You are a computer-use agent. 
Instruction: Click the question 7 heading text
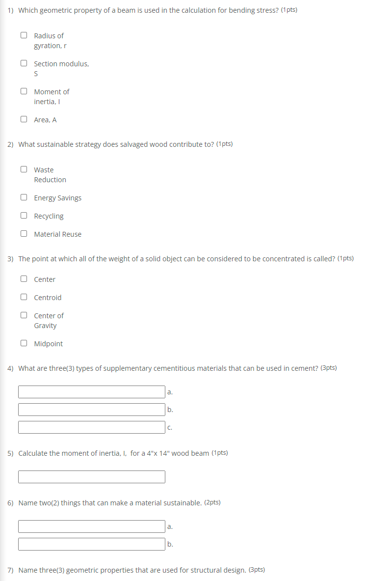(136, 570)
